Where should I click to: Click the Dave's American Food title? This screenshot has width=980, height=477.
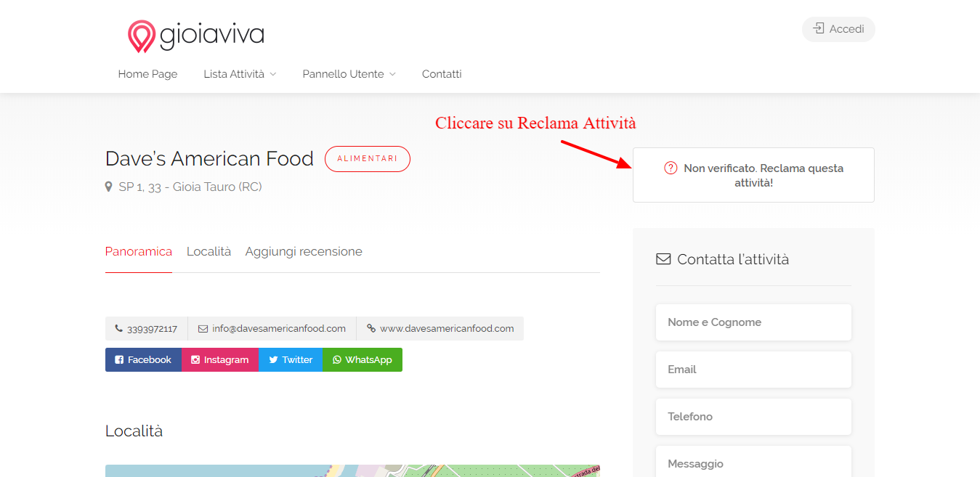tap(209, 159)
